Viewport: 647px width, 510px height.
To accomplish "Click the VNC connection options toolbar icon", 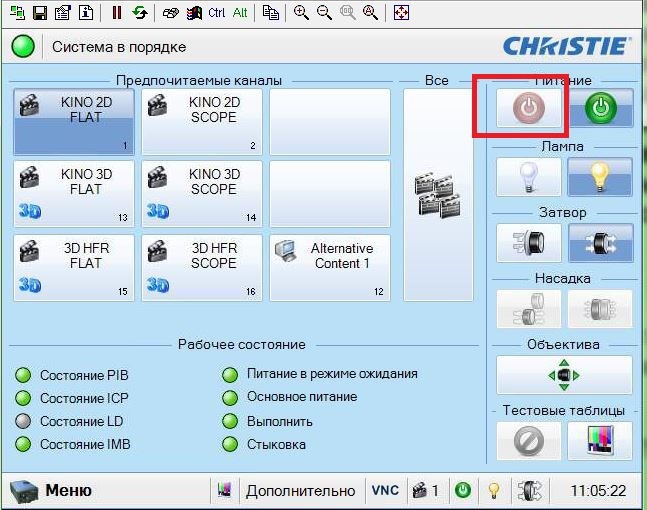I will [x=62, y=13].
